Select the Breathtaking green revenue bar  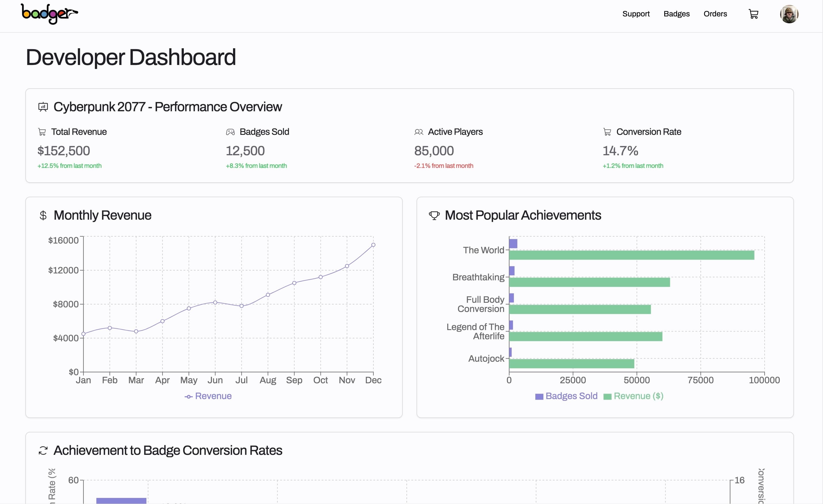[589, 282]
